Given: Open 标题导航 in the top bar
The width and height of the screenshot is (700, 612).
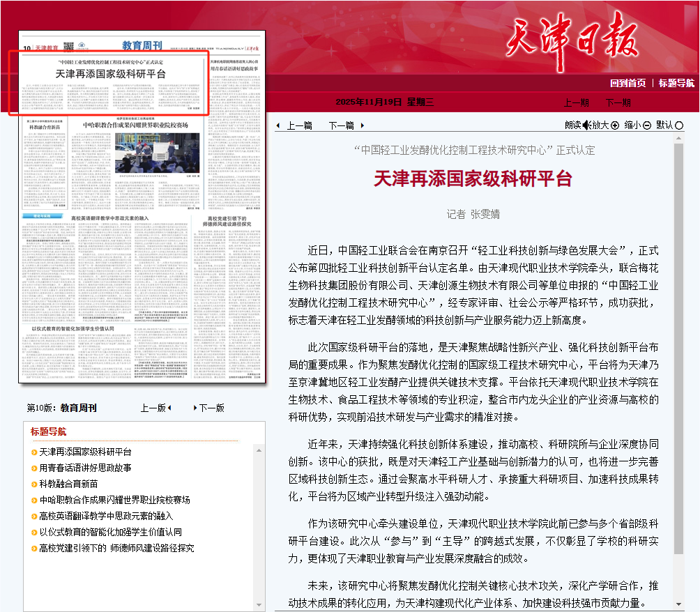Looking at the screenshot, I should (676, 83).
